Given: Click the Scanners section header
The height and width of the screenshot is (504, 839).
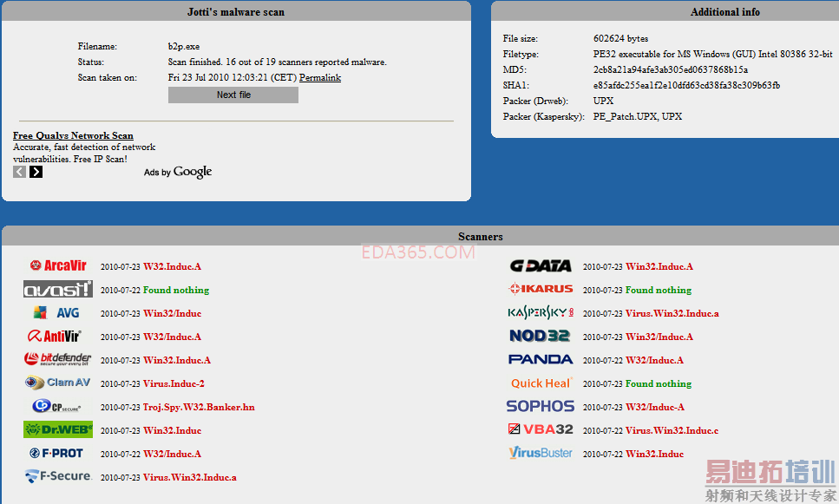Looking at the screenshot, I should point(480,237).
